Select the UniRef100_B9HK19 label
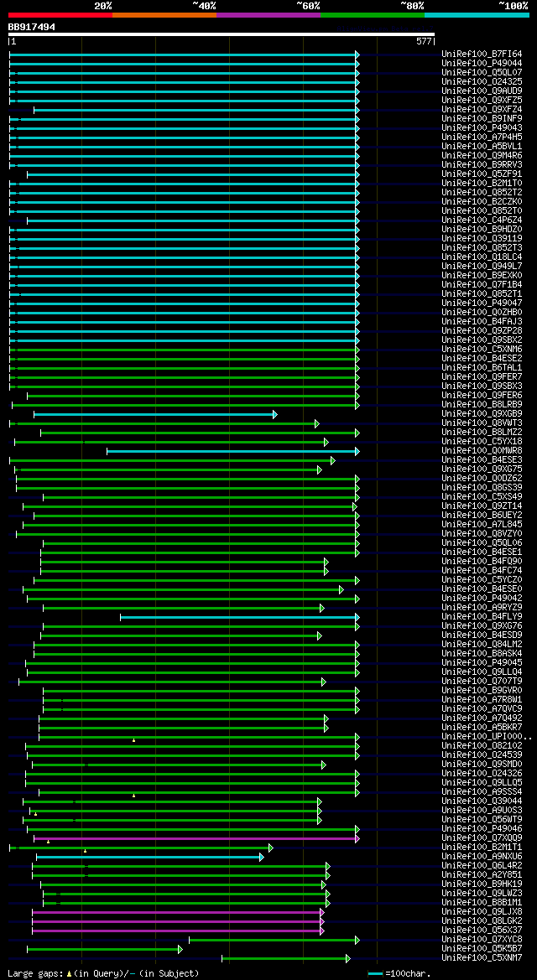 coord(482,884)
